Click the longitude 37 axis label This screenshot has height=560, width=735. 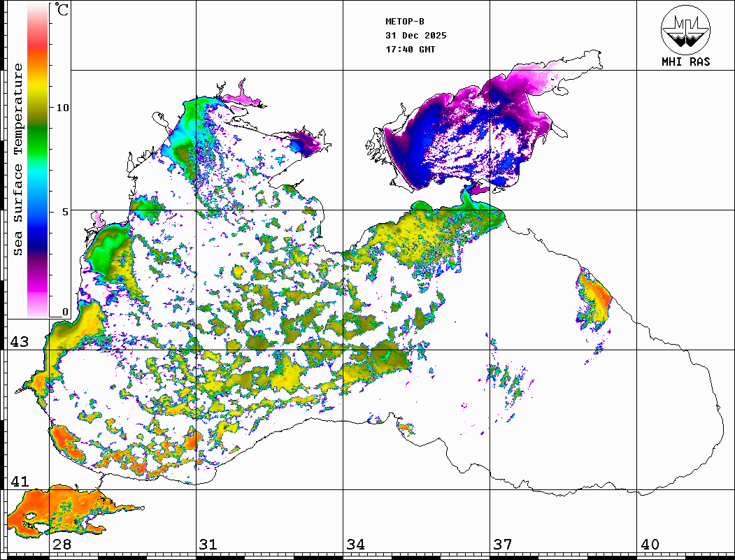(503, 545)
